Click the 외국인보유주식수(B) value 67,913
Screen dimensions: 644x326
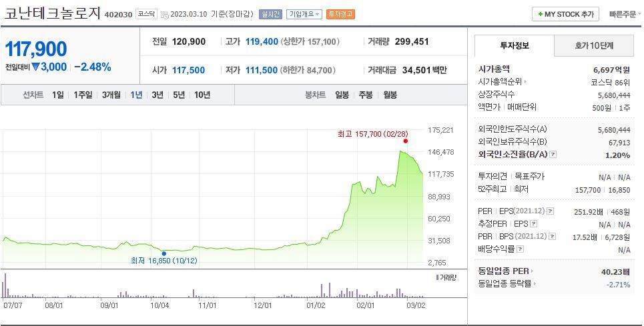(x=619, y=142)
